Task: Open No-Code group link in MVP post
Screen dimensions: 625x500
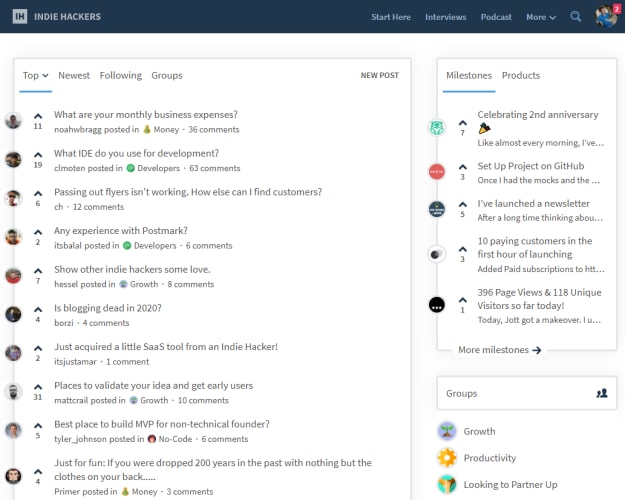Action: (170, 439)
